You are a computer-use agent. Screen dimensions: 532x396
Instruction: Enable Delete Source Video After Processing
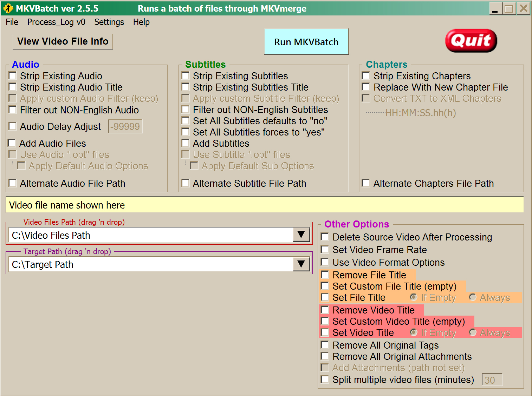(x=325, y=237)
